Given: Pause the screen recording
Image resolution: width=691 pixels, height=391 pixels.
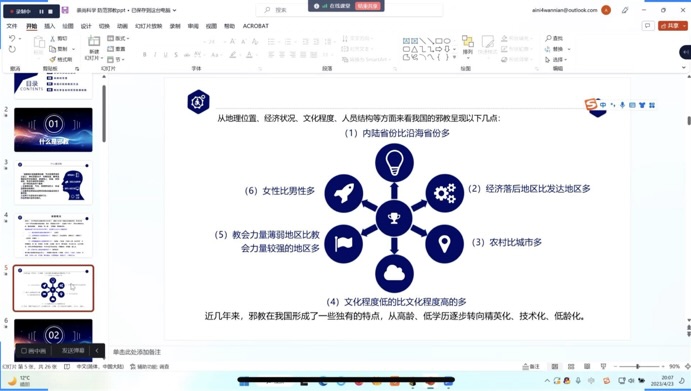Looking at the screenshot, I should (41, 11).
